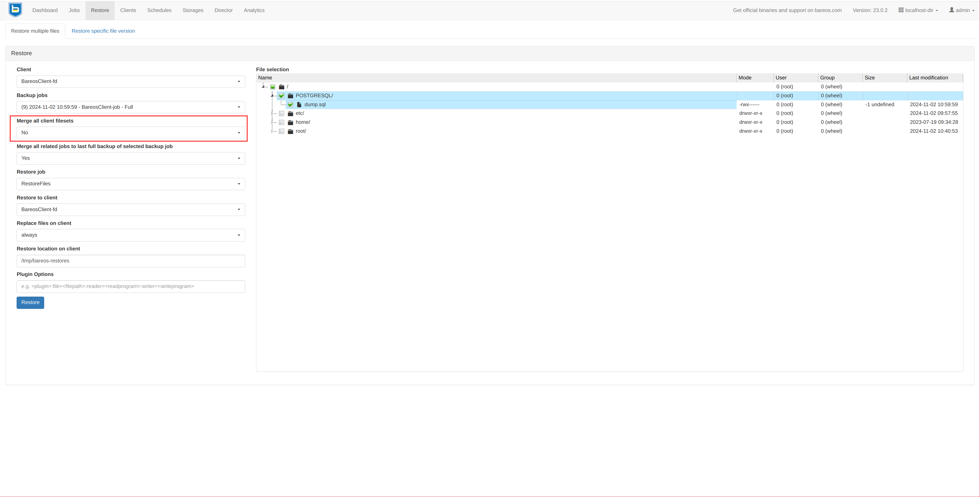Open the Backup jobs dropdown
The width and height of the screenshot is (980, 497).
(x=130, y=107)
